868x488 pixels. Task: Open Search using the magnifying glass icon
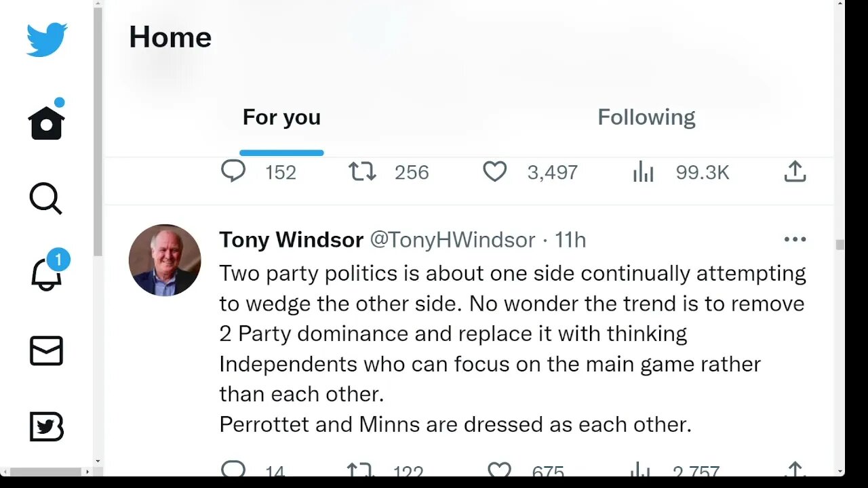tap(46, 199)
